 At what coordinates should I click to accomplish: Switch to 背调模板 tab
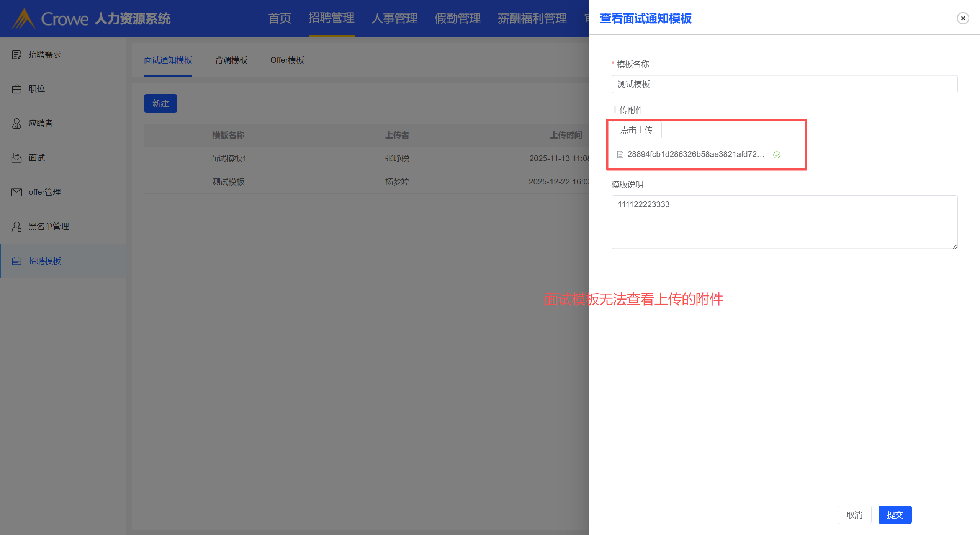coord(231,60)
